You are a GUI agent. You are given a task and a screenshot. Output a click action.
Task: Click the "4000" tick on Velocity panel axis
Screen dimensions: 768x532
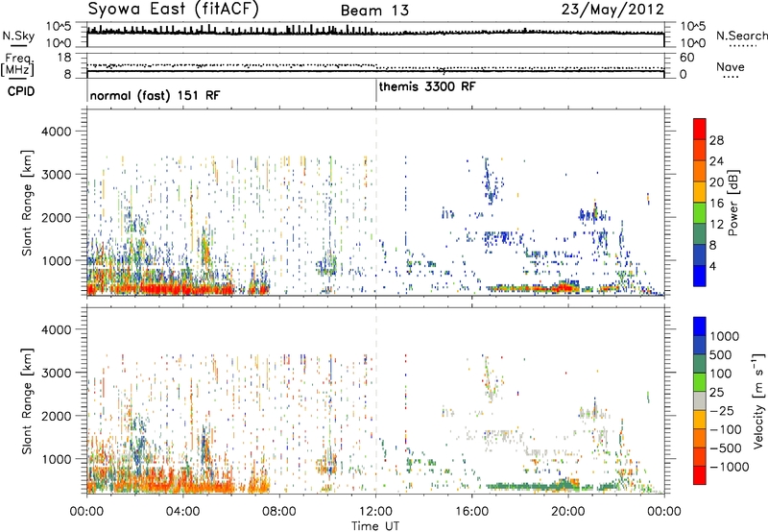coord(57,329)
